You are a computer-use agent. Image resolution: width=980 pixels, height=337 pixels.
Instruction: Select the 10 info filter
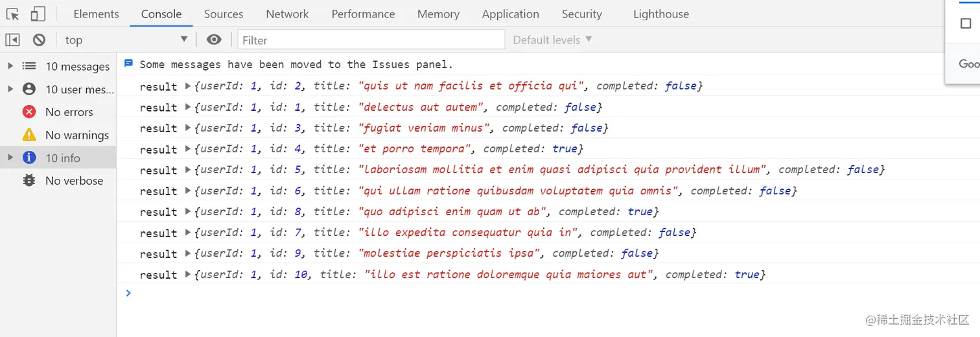point(62,157)
